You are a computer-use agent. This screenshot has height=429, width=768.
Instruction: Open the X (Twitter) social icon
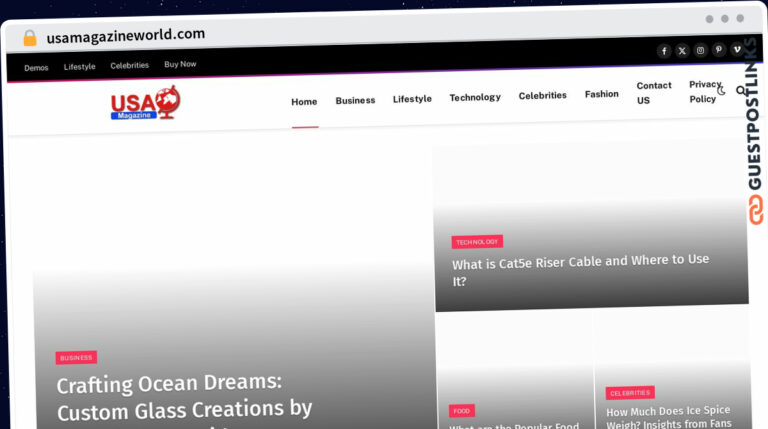(682, 50)
